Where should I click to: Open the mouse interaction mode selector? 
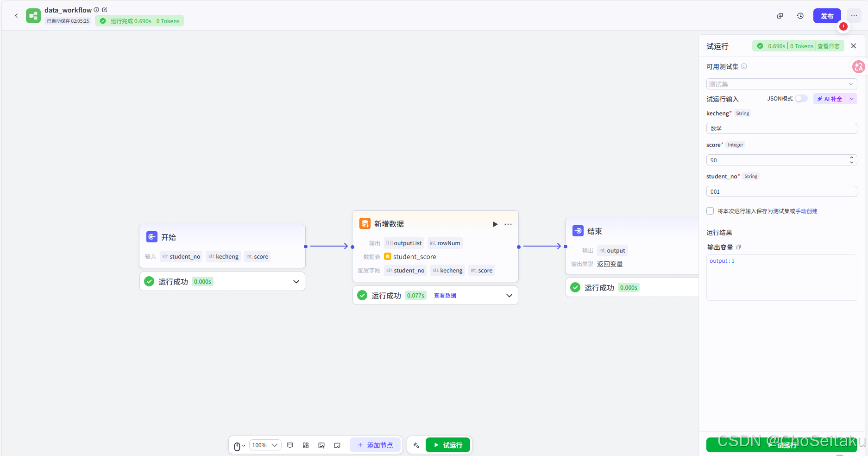[239, 446]
